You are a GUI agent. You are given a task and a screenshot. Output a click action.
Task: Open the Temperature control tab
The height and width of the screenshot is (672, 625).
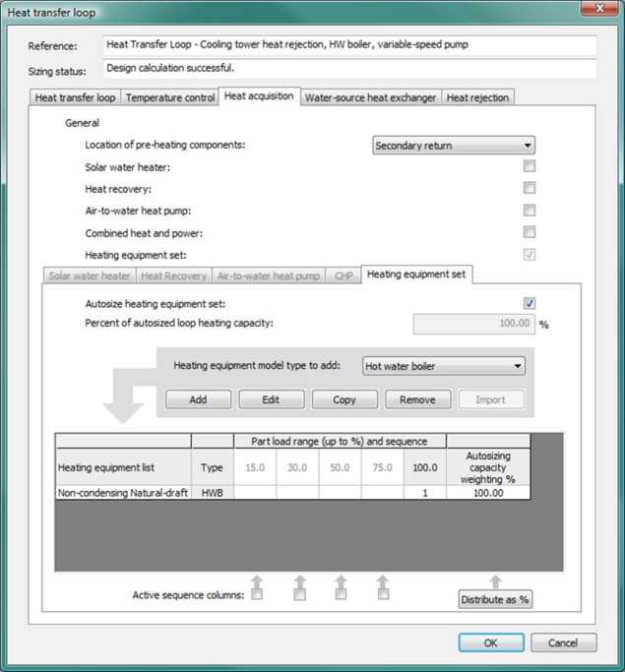(169, 98)
